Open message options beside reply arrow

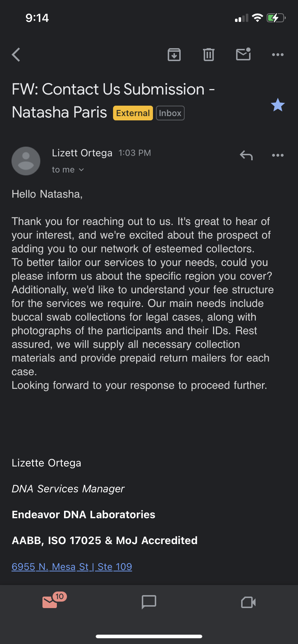pos(277,155)
